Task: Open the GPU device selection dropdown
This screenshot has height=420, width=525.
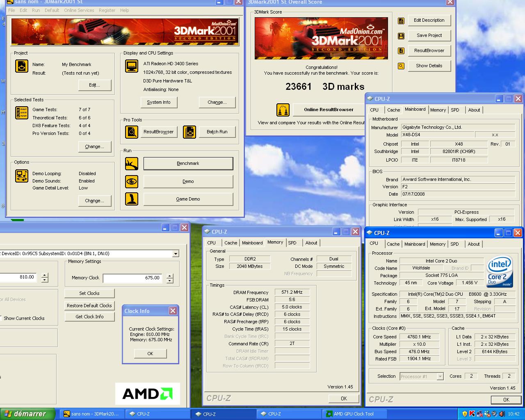Action: point(176,253)
